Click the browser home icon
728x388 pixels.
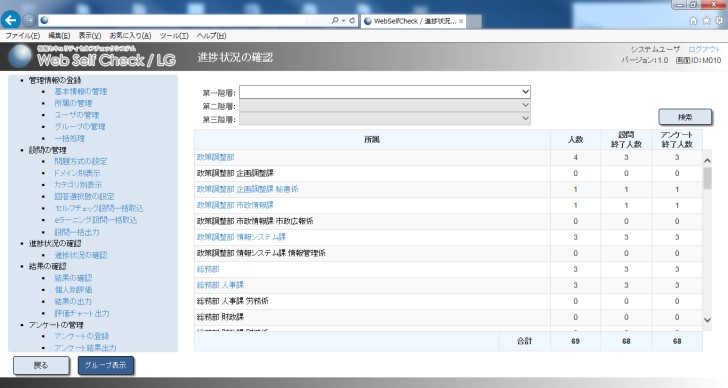[693, 20]
